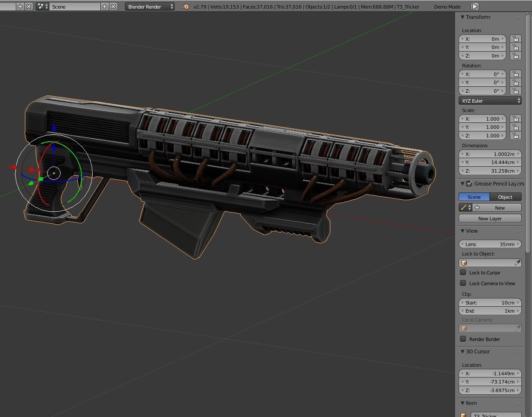Click the lock icon beside Location X
The image size is (532, 417).
pos(515,39)
